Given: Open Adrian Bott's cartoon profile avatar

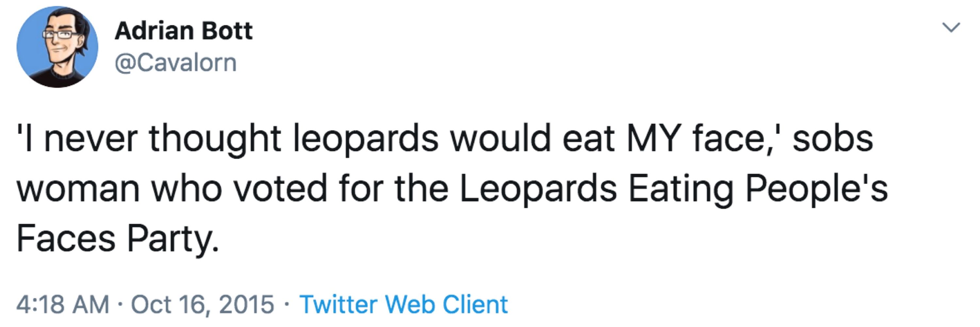Looking at the screenshot, I should [57, 47].
